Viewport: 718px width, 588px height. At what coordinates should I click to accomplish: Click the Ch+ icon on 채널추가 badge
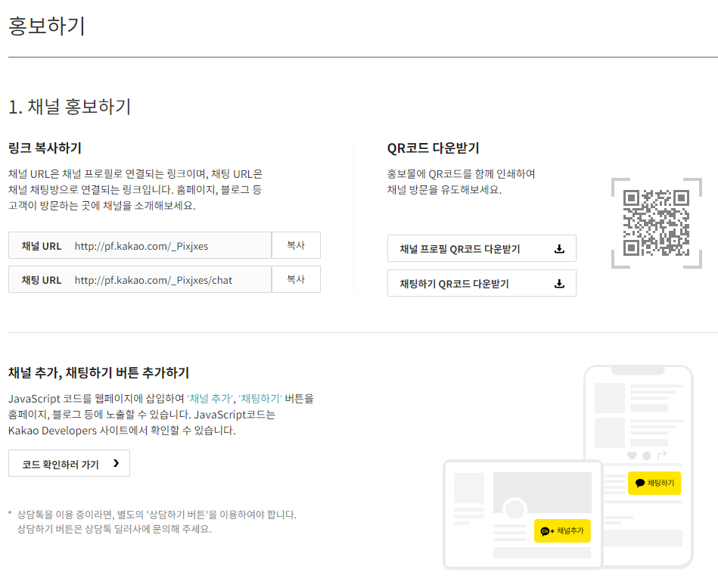(x=547, y=531)
